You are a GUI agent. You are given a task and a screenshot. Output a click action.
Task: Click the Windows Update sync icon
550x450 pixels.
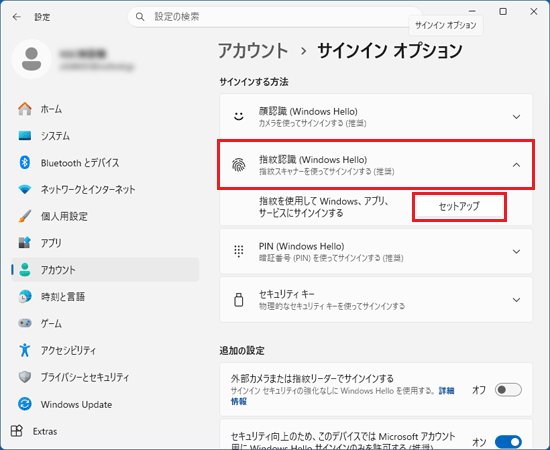tap(25, 404)
